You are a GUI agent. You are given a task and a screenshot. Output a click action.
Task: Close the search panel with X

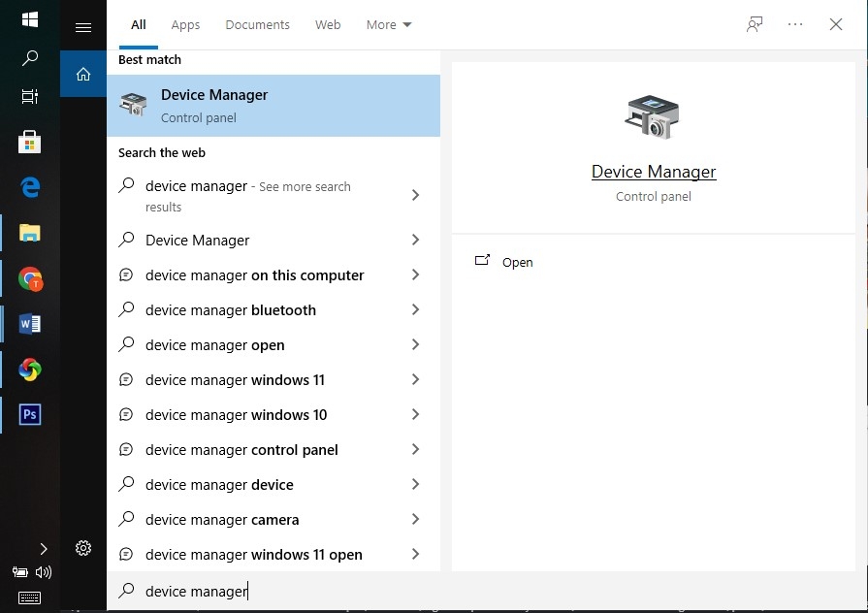(836, 24)
